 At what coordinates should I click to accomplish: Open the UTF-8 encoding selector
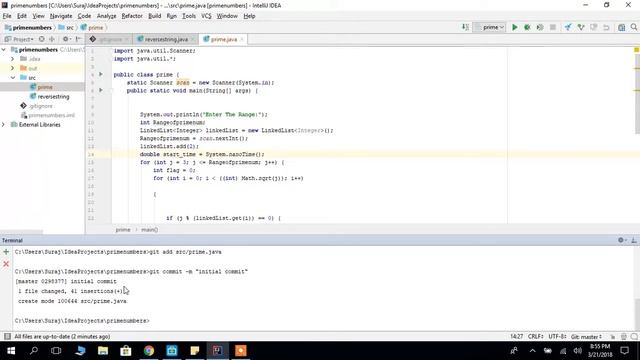[x=558, y=337]
